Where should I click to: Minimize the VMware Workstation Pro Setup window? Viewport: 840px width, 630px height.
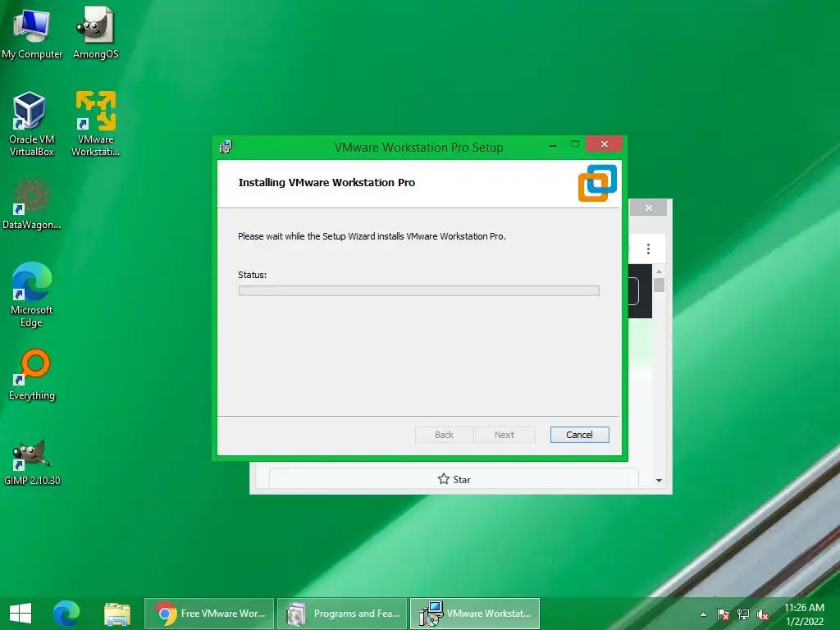point(552,144)
